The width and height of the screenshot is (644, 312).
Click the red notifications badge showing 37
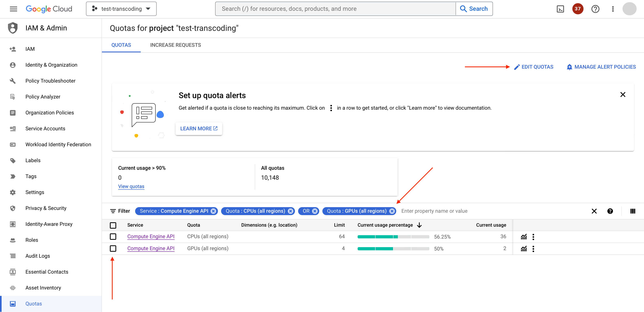[x=578, y=9]
